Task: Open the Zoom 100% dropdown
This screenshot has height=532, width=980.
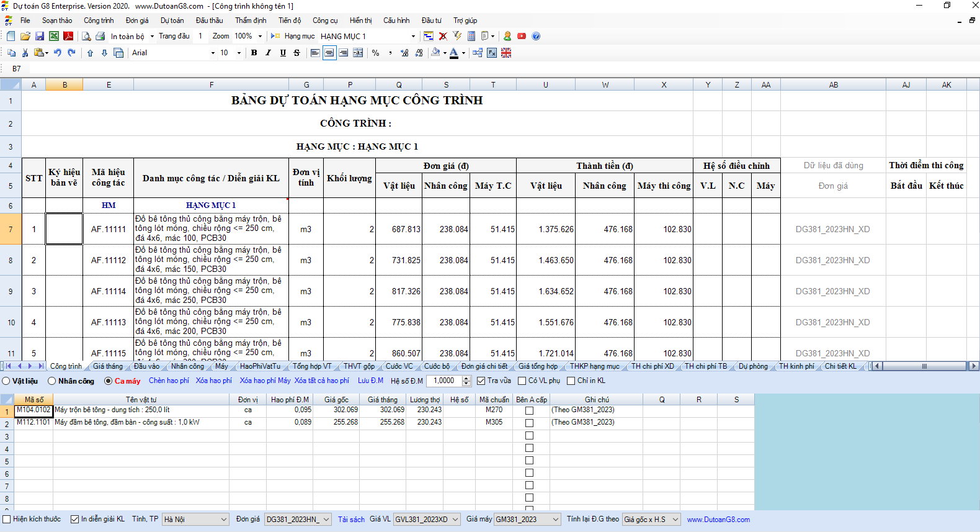Action: pyautogui.click(x=260, y=36)
